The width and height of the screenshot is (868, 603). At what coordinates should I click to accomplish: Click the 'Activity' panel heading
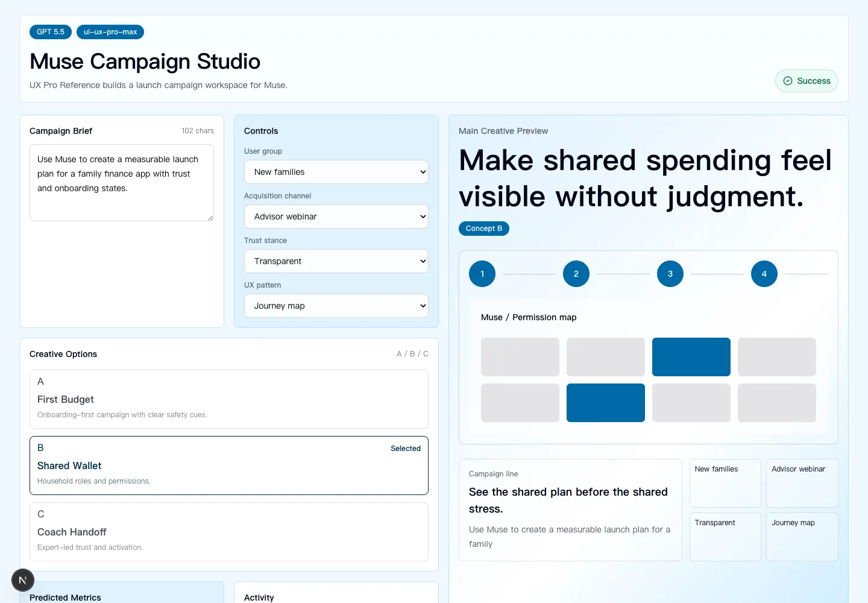point(259,598)
